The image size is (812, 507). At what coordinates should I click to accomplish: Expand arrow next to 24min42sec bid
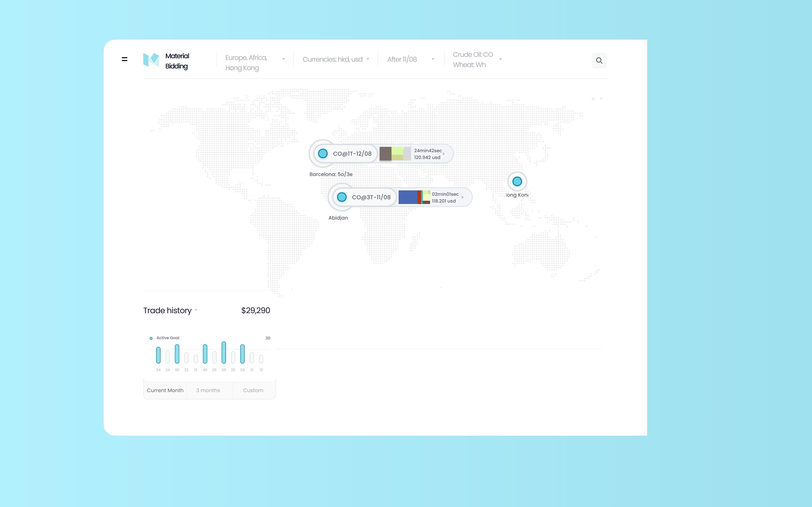pyautogui.click(x=444, y=154)
